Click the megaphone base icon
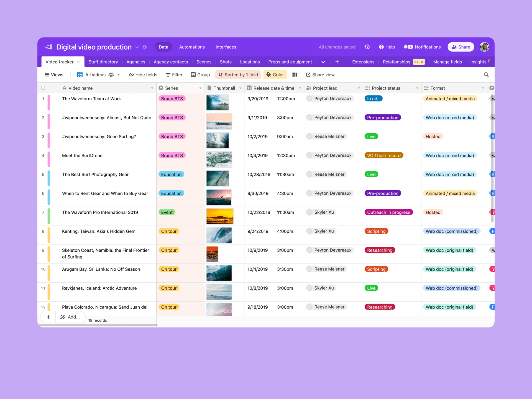The width and height of the screenshot is (532, 399). (48, 47)
